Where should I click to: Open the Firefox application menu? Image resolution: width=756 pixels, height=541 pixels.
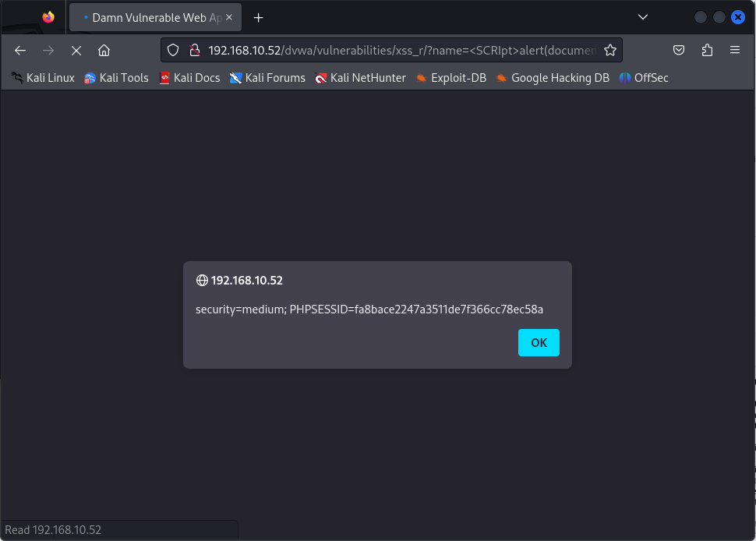tap(735, 50)
